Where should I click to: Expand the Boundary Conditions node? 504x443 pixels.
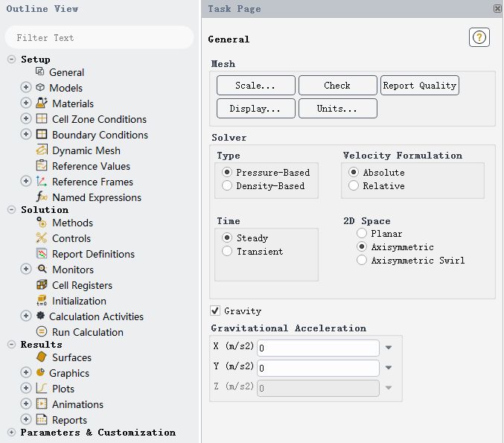point(26,135)
